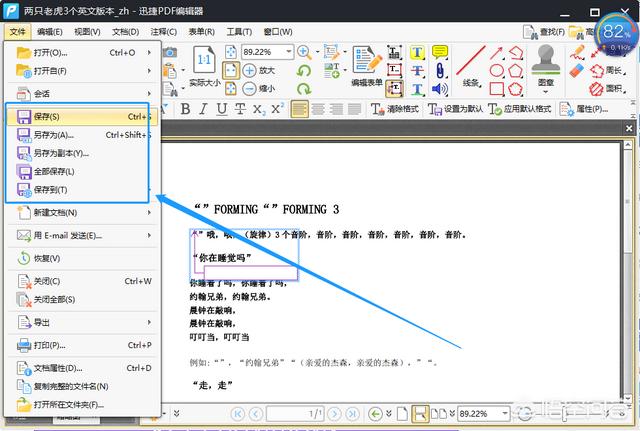Click 恢复(V) revert entry
Screen dimensions: 640x431
tap(82, 258)
